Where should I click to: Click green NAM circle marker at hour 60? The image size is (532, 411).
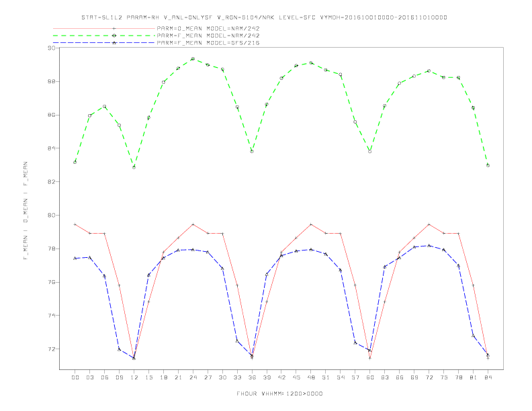point(370,152)
